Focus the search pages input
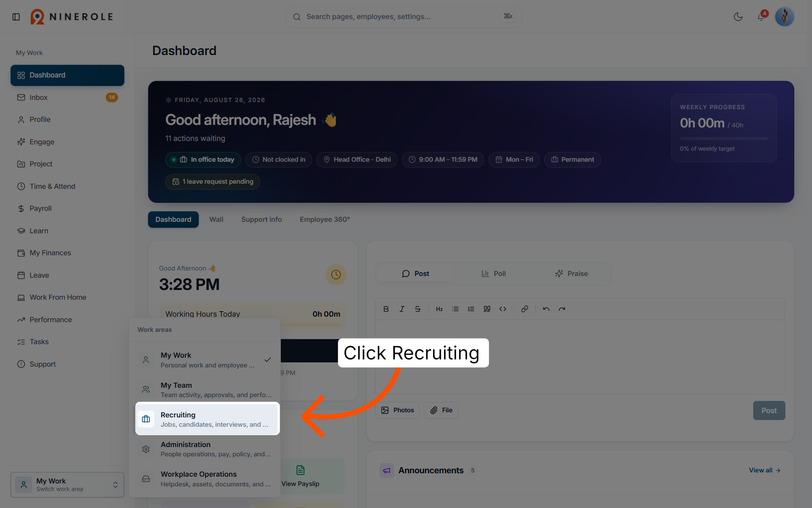The image size is (812, 508). [403, 17]
